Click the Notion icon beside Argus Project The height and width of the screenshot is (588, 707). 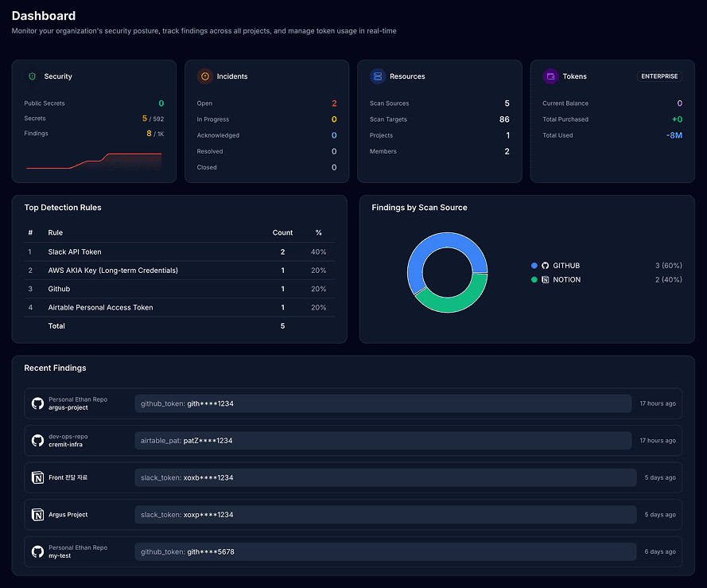[x=37, y=514]
